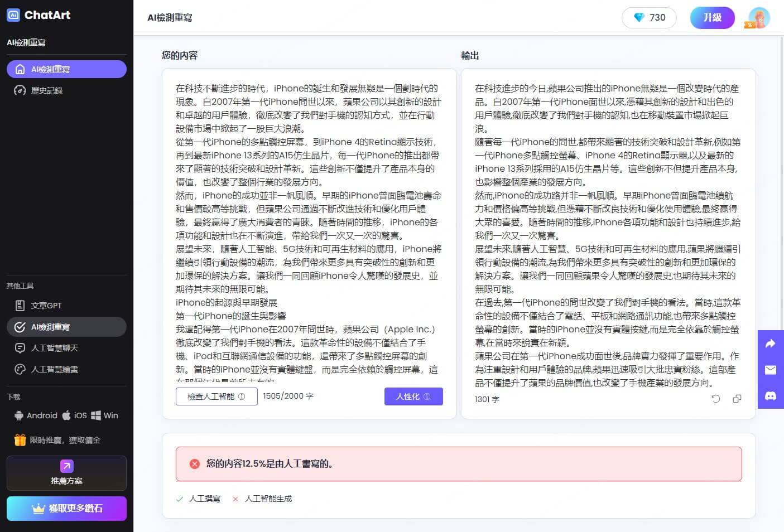Click the info icon on 檢查人工智能
The width and height of the screenshot is (784, 532).
point(242,396)
